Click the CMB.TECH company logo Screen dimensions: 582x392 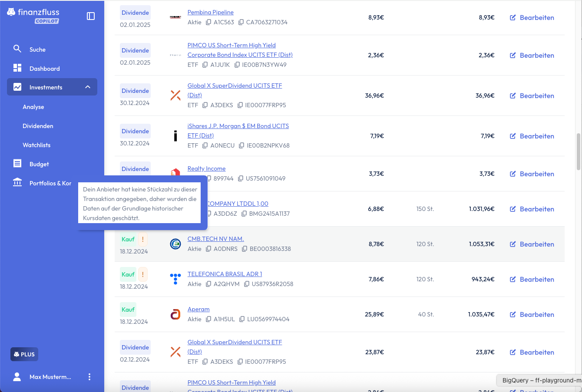[x=175, y=244]
